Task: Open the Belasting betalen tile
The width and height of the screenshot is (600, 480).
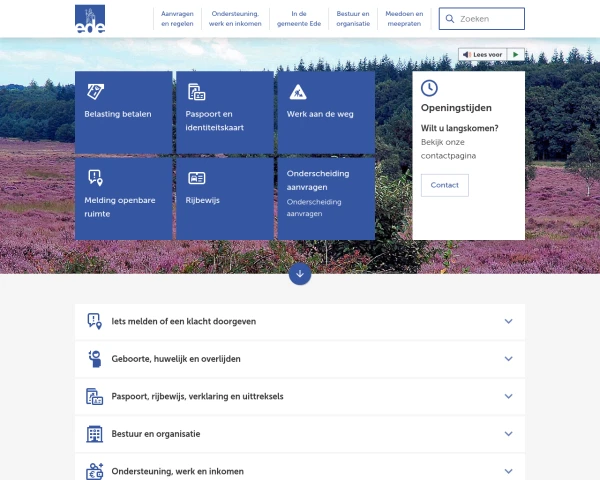Action: (124, 112)
